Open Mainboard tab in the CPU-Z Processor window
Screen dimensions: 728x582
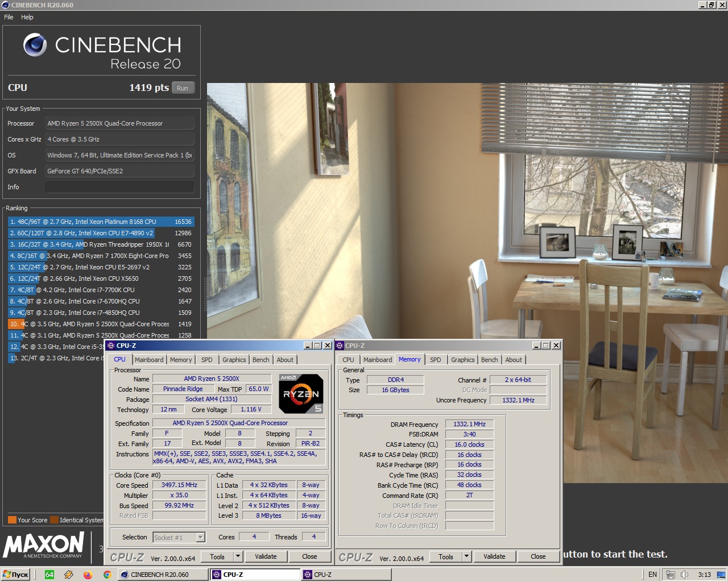(x=149, y=360)
